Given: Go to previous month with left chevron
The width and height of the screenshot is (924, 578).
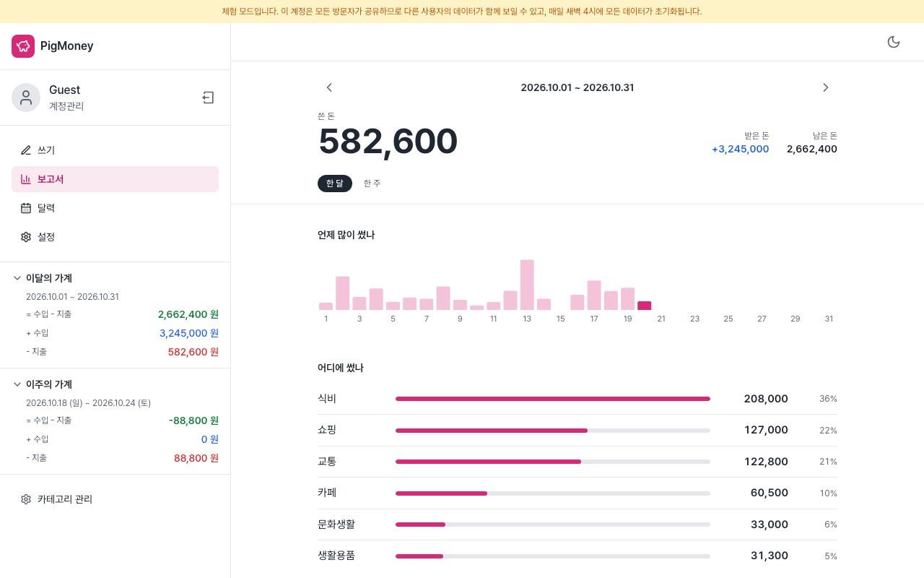Looking at the screenshot, I should coord(329,87).
